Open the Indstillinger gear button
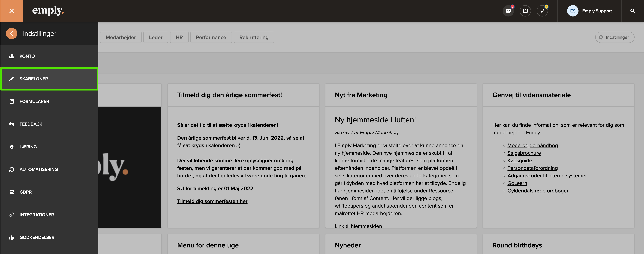This screenshot has width=644, height=254. 614,37
